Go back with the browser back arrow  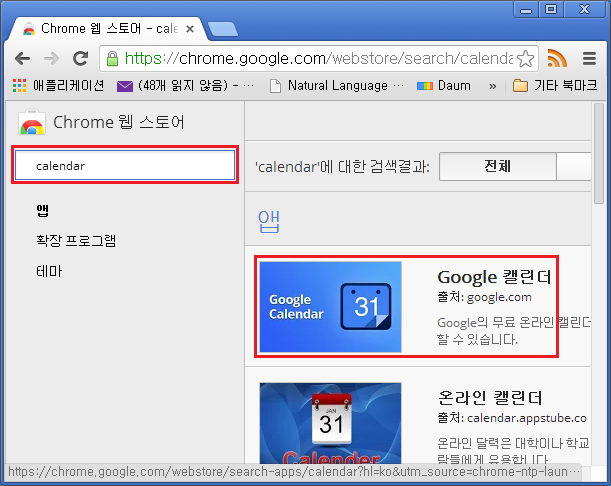click(x=22, y=58)
